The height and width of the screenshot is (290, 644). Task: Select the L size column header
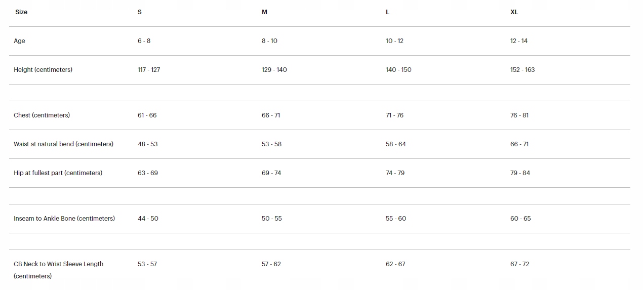click(387, 12)
